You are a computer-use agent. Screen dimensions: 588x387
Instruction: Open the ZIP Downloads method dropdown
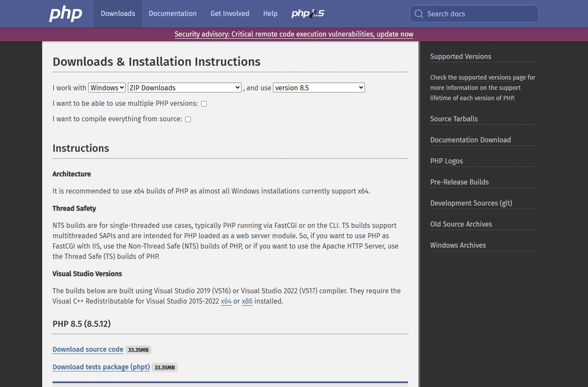point(184,88)
